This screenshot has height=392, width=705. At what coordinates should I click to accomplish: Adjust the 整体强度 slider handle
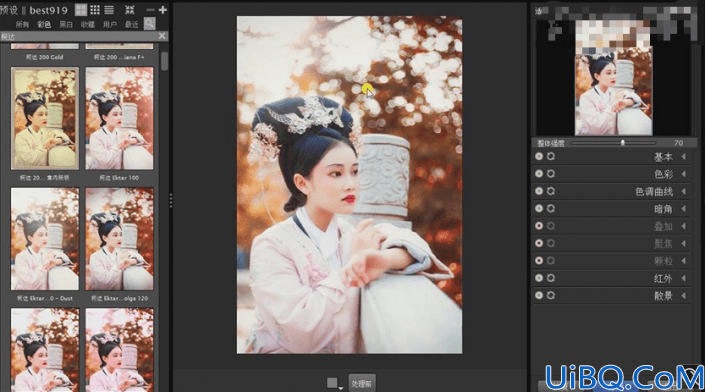623,143
